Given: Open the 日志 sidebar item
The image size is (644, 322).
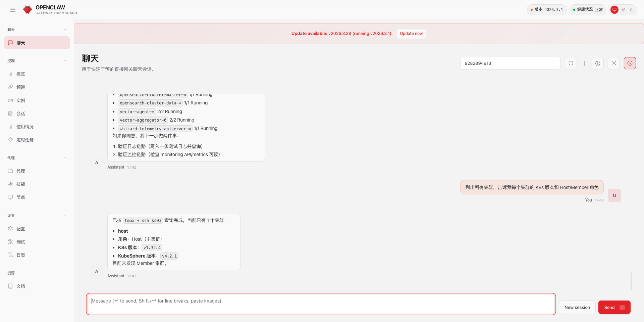Looking at the screenshot, I should pos(20,255).
